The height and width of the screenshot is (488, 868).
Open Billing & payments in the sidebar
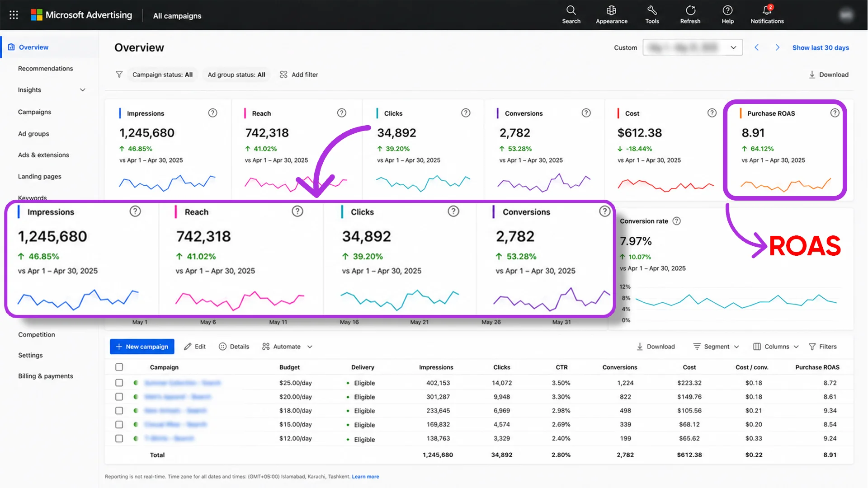45,376
